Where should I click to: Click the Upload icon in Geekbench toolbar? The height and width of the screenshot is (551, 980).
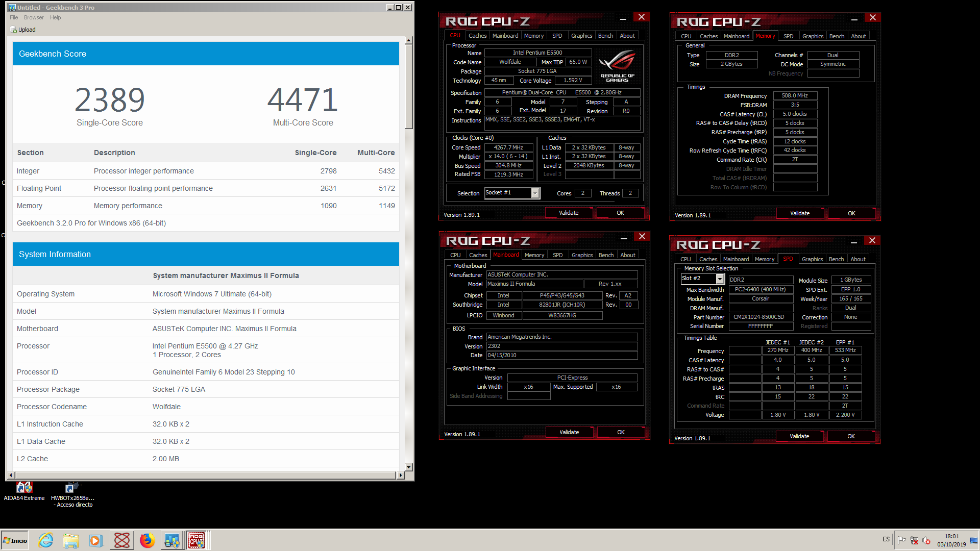[x=13, y=30]
